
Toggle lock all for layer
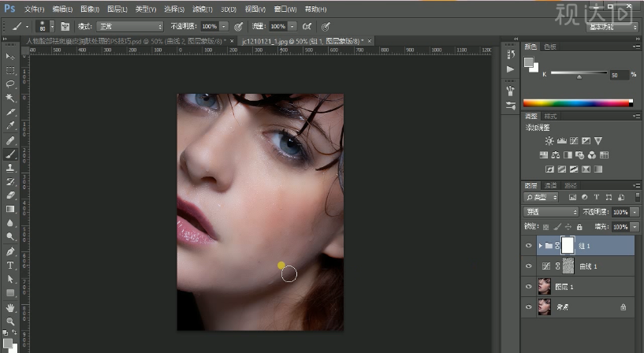click(x=579, y=227)
